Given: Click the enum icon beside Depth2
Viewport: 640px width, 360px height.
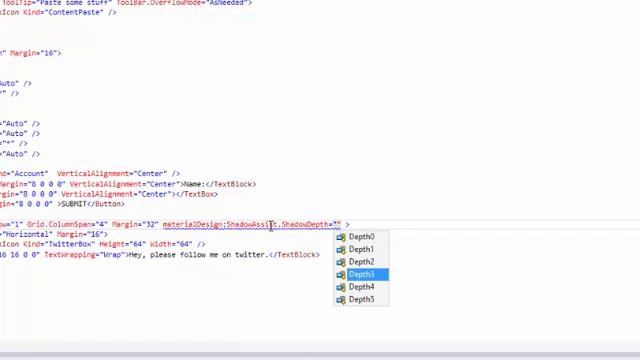Looking at the screenshot, I should point(341,262).
